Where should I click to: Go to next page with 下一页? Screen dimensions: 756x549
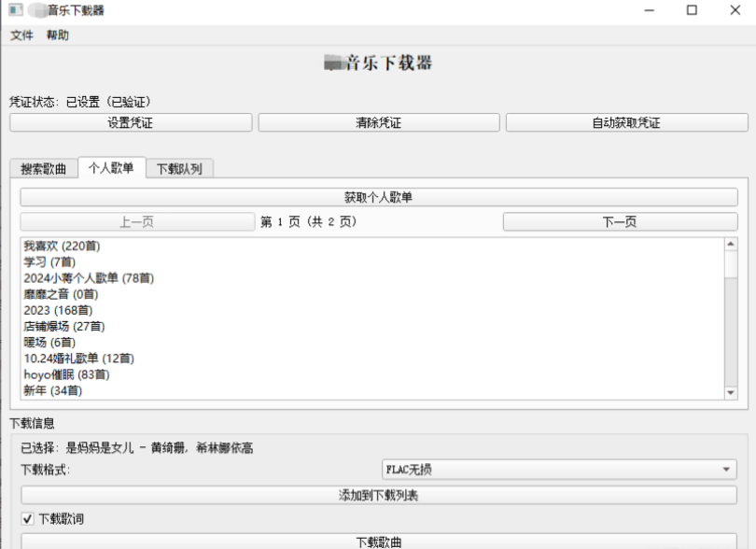tap(621, 221)
